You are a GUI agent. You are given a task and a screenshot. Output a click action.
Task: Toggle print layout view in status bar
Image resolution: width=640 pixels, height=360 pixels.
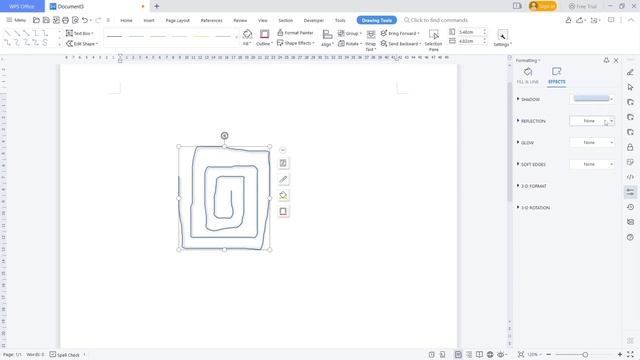[x=458, y=354]
